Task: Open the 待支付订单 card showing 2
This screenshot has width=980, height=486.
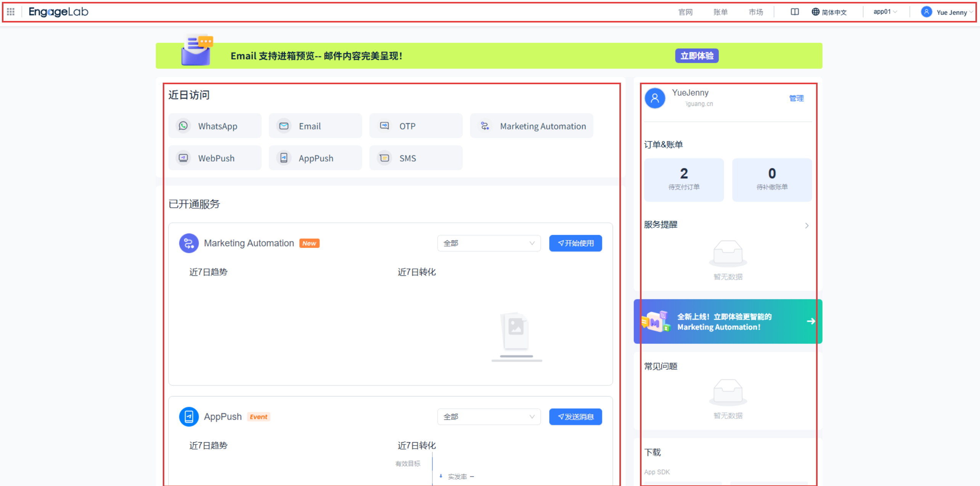Action: coord(684,180)
